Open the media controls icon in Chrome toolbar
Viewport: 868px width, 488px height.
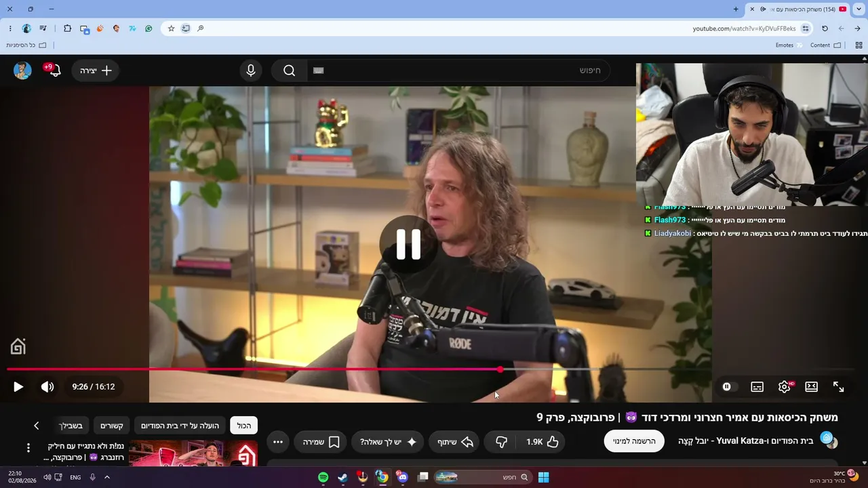point(43,28)
